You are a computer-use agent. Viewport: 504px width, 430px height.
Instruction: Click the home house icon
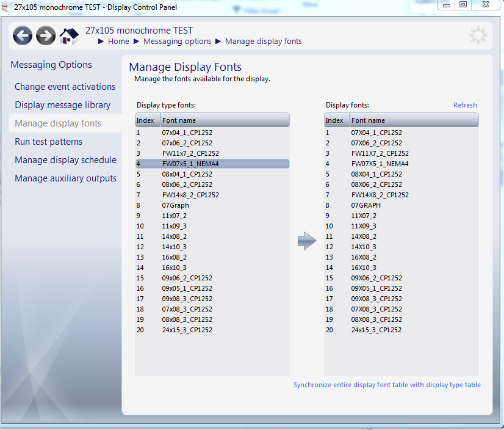pyautogui.click(x=69, y=36)
